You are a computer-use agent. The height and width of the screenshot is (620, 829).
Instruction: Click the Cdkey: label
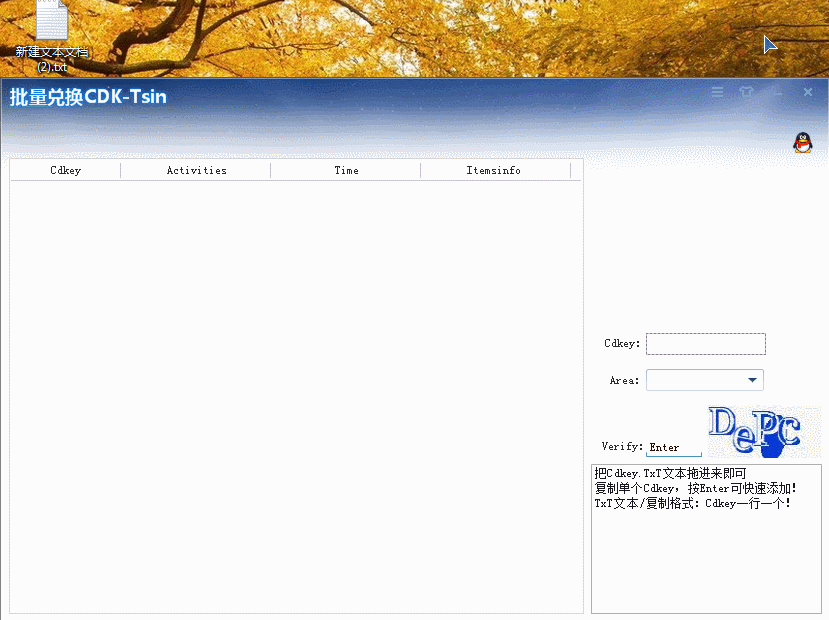(x=622, y=344)
